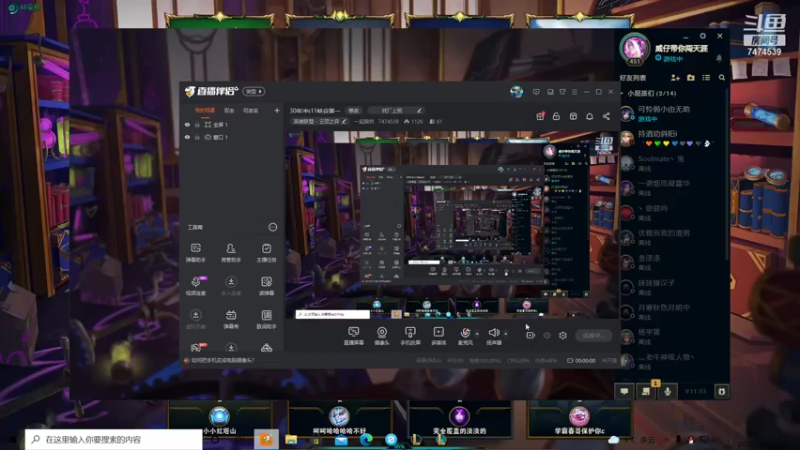800x450 pixels.
Task: Search friends with magnifier icon
Action: (721, 78)
